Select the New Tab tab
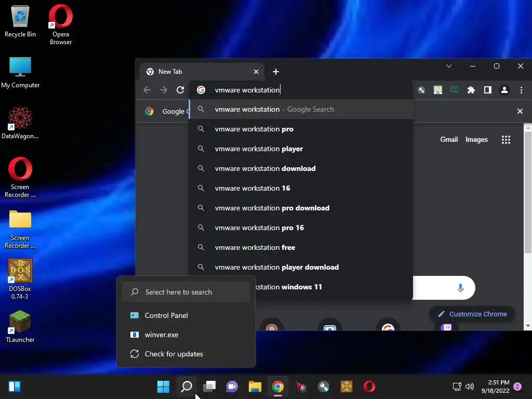532x399 pixels. pos(202,72)
